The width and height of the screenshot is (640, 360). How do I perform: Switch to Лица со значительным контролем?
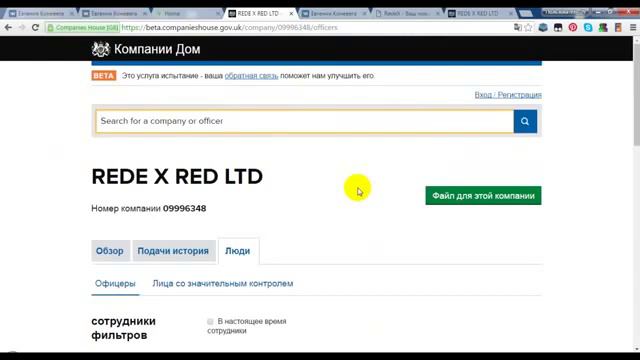click(x=223, y=284)
